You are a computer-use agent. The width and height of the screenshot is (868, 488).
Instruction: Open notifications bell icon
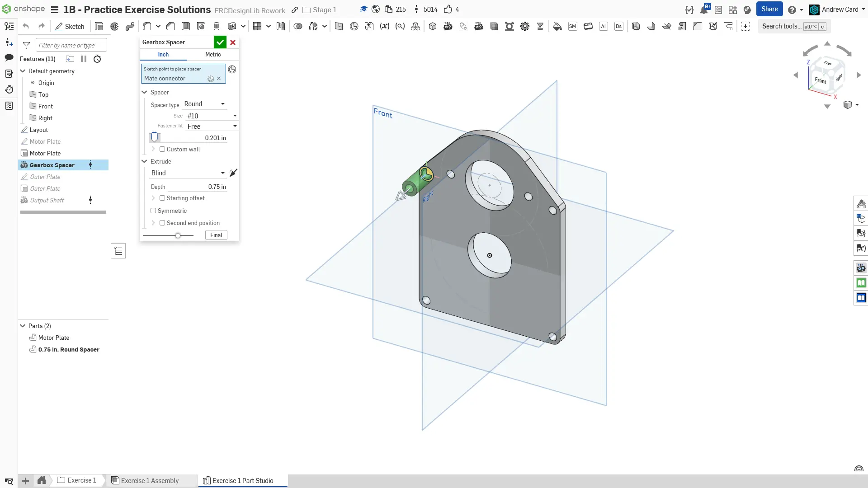(704, 9)
